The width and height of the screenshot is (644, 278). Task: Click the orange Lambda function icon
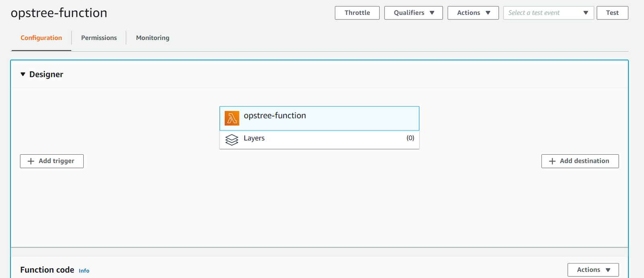pyautogui.click(x=232, y=118)
